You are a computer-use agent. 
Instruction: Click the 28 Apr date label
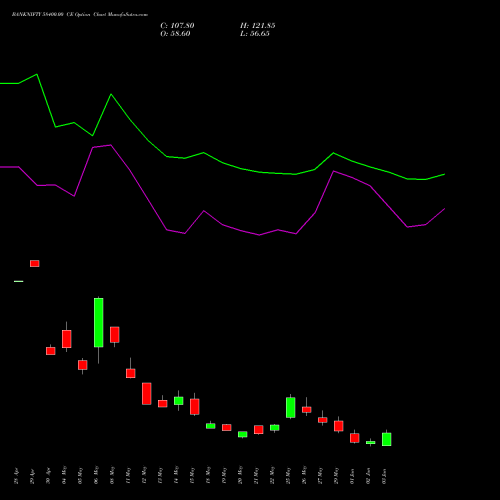pos(16,476)
